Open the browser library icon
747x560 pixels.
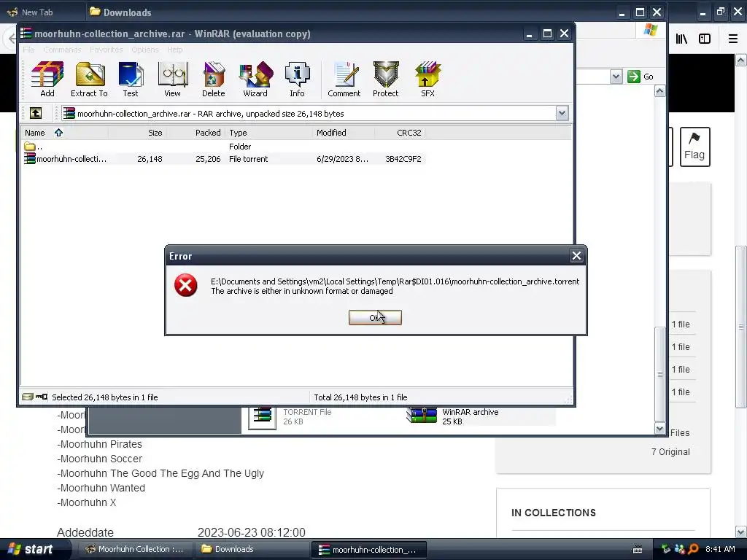(681, 39)
